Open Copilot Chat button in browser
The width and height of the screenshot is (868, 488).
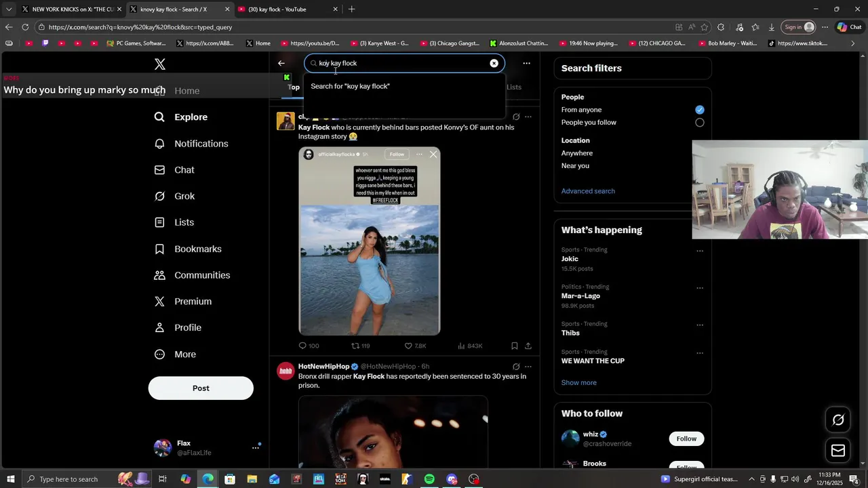click(849, 27)
